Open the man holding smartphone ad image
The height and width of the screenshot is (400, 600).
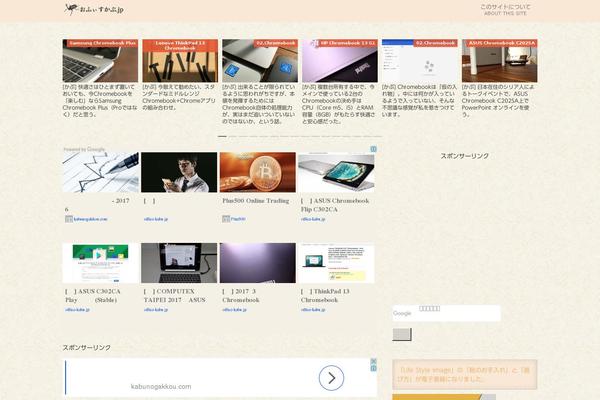click(179, 172)
